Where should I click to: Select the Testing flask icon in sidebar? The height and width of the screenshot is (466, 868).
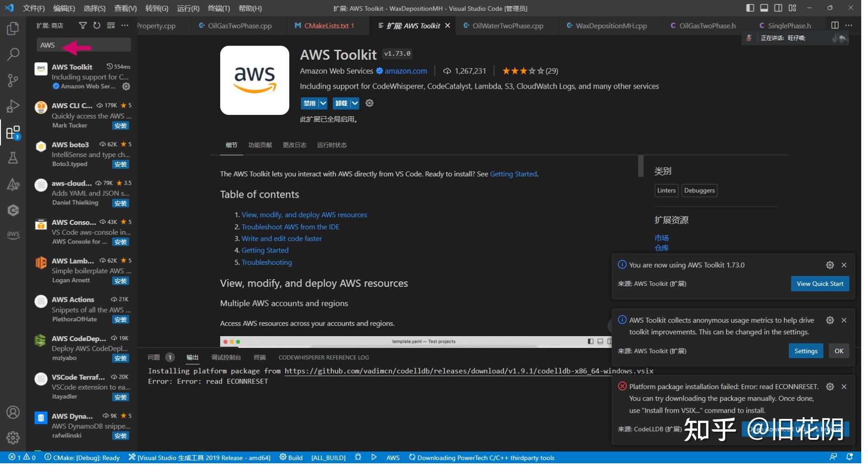13,157
